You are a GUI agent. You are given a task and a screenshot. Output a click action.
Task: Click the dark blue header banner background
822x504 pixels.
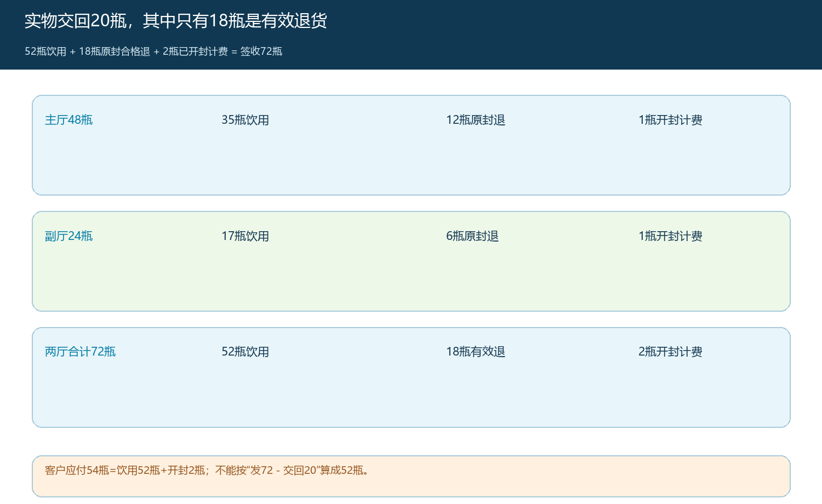[x=575, y=35]
